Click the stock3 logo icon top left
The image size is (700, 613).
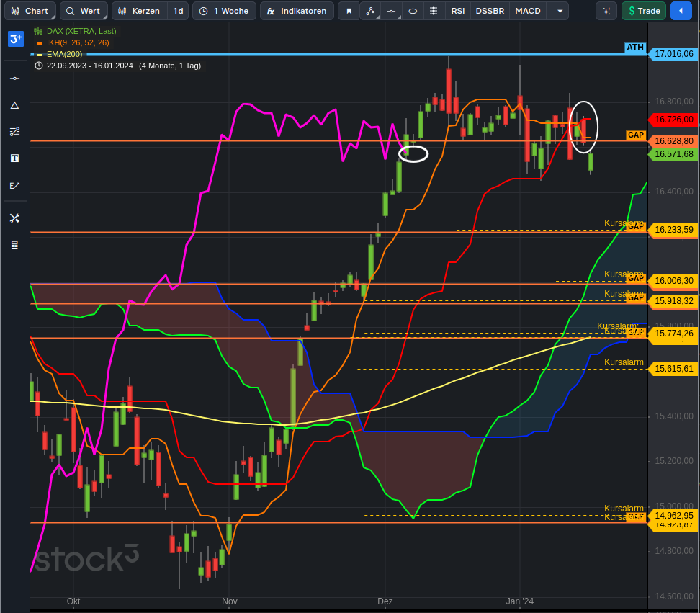click(x=15, y=39)
